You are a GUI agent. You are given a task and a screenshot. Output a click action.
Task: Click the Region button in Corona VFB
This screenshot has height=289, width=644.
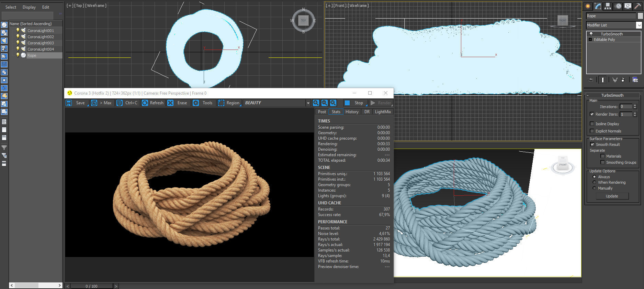229,103
